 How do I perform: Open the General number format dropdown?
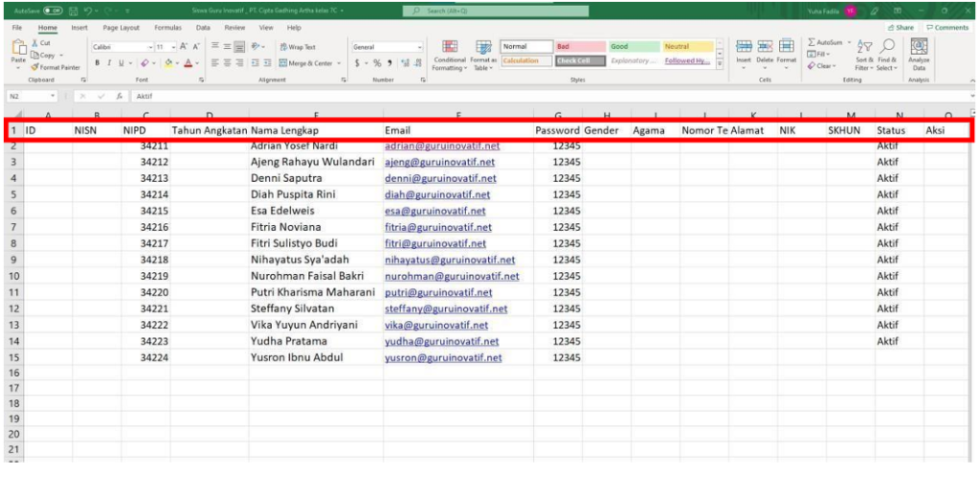(x=419, y=47)
